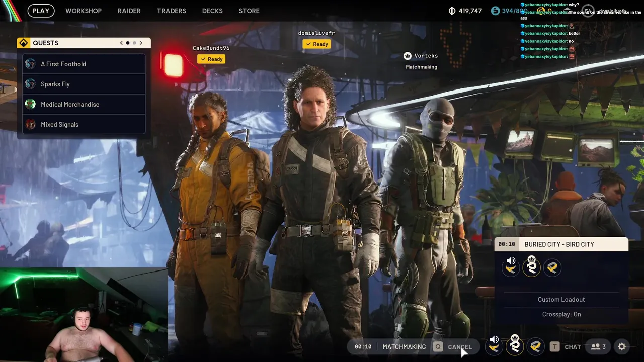Viewport: 644px width, 362px height.
Task: Click crowned leader squad icon in bottom bar
Action: click(x=515, y=345)
